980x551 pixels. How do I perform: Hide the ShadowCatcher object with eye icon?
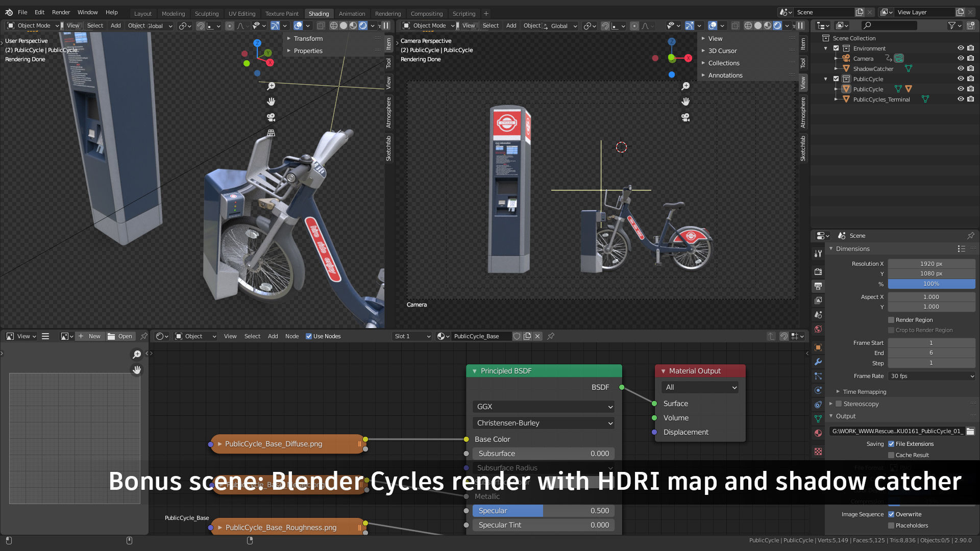(961, 68)
